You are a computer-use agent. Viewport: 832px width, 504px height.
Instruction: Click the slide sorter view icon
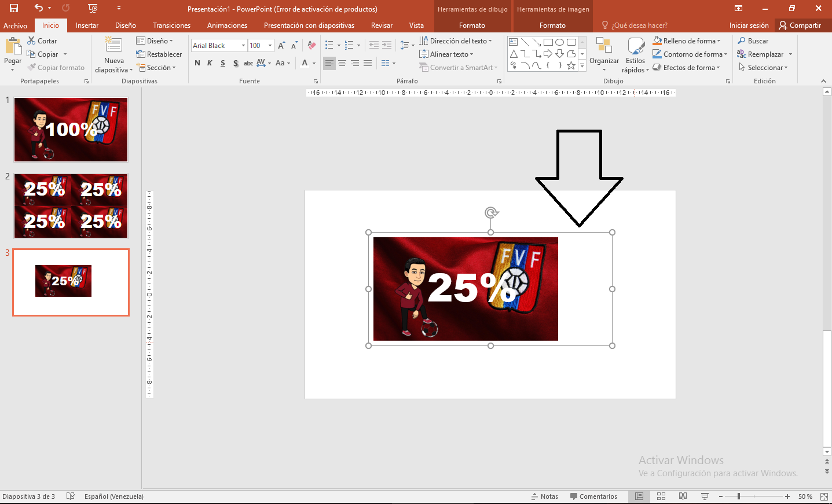[661, 496]
